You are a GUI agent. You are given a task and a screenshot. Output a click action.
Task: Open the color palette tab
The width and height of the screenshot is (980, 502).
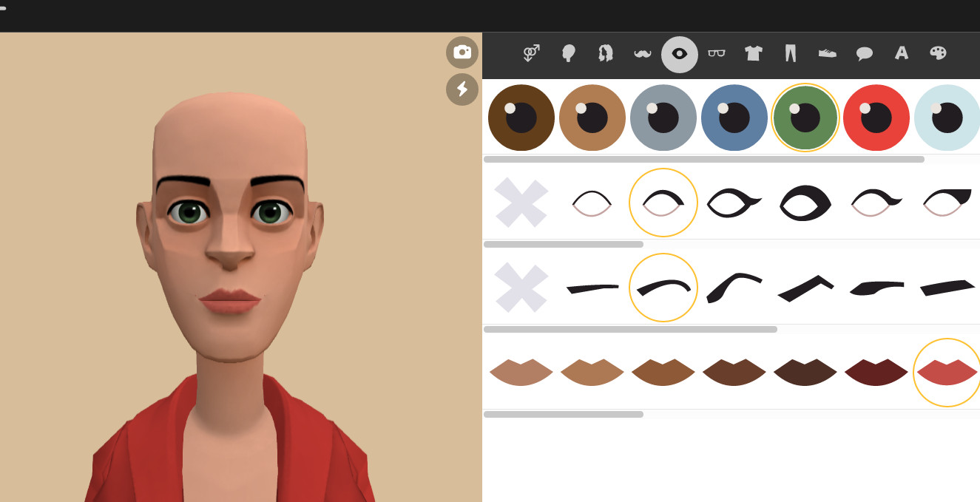(938, 53)
